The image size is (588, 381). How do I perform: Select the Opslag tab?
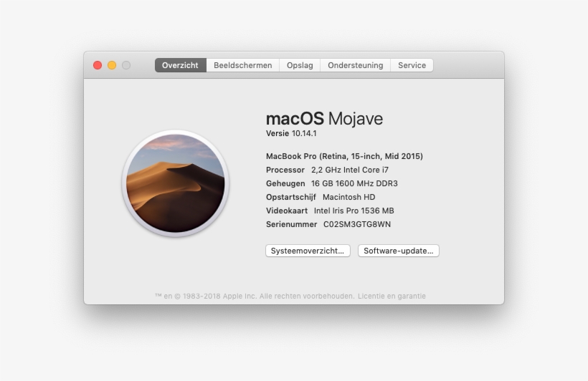tap(300, 65)
